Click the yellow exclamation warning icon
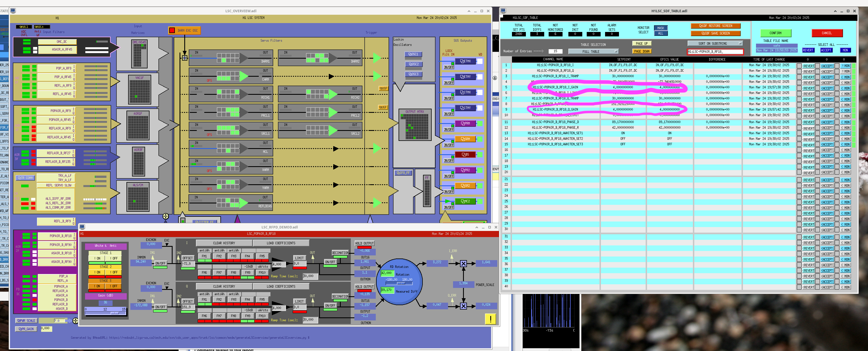868x351 pixels. coord(490,319)
